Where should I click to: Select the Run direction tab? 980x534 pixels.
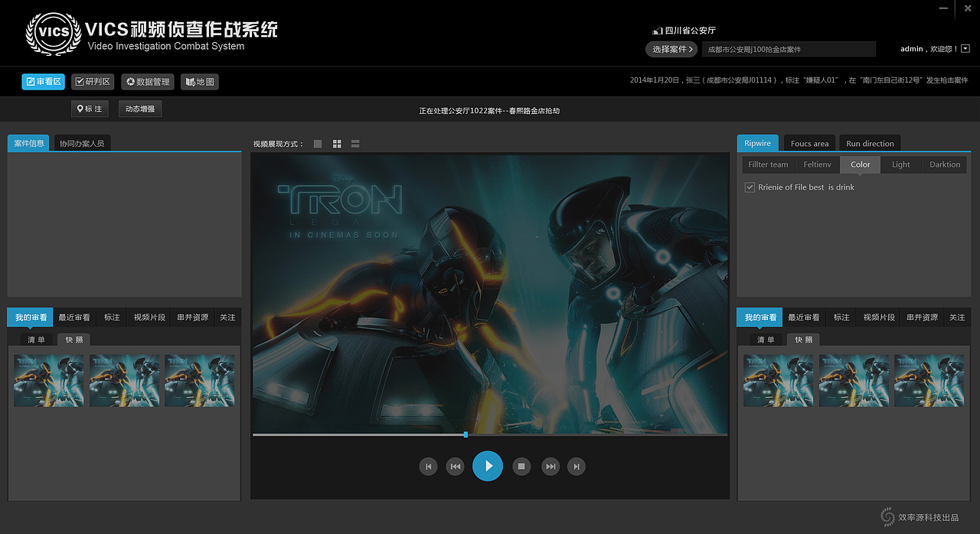click(870, 143)
